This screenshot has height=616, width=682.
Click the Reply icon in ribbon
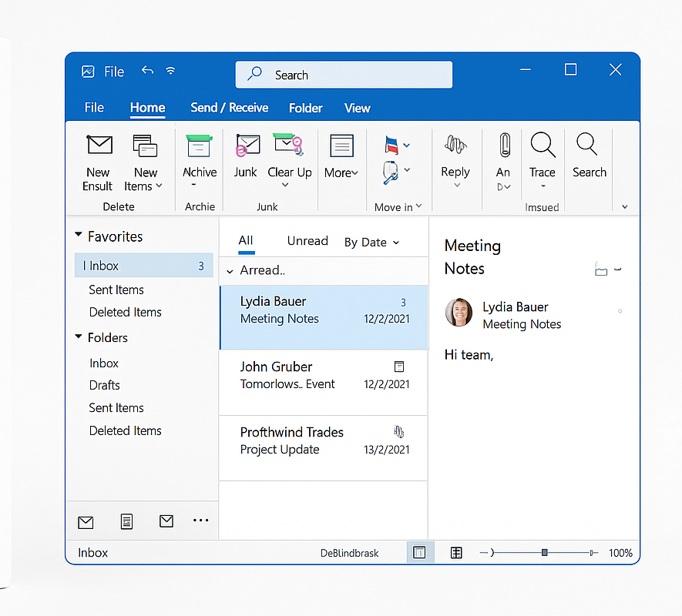(455, 146)
